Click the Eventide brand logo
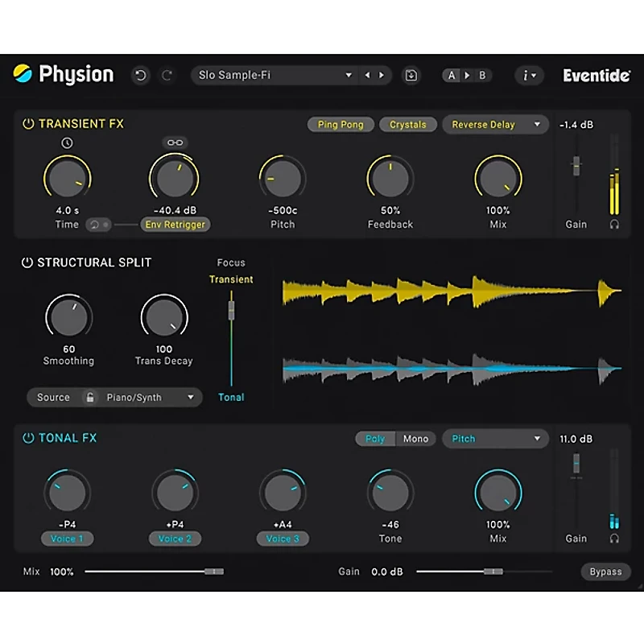Screen dimensions: 644x644 tap(596, 76)
